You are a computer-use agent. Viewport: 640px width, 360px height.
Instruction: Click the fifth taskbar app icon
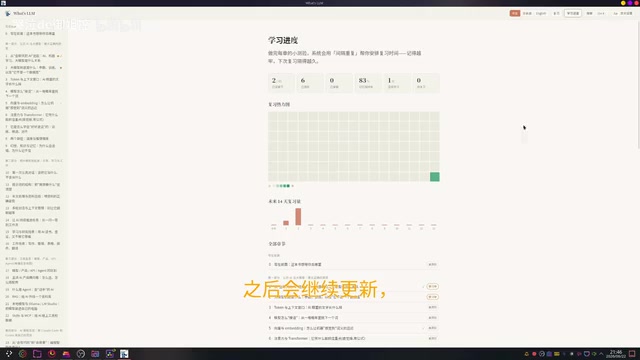click(66, 354)
